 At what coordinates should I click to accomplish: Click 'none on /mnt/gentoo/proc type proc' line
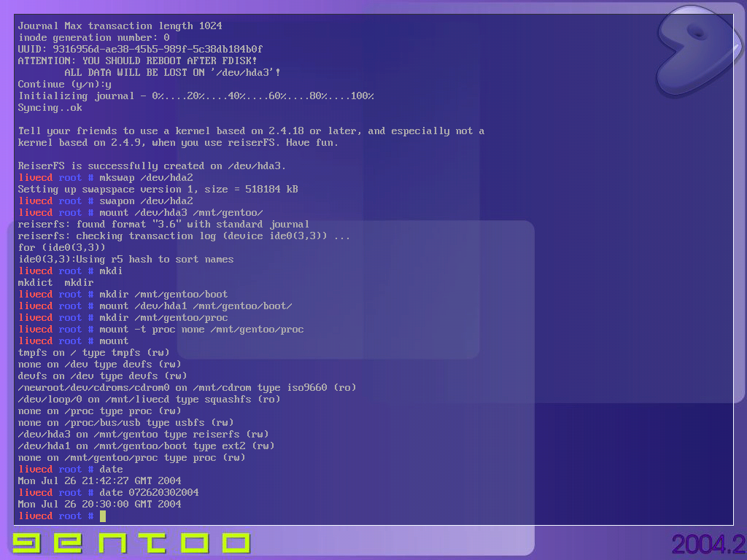pyautogui.click(x=131, y=458)
